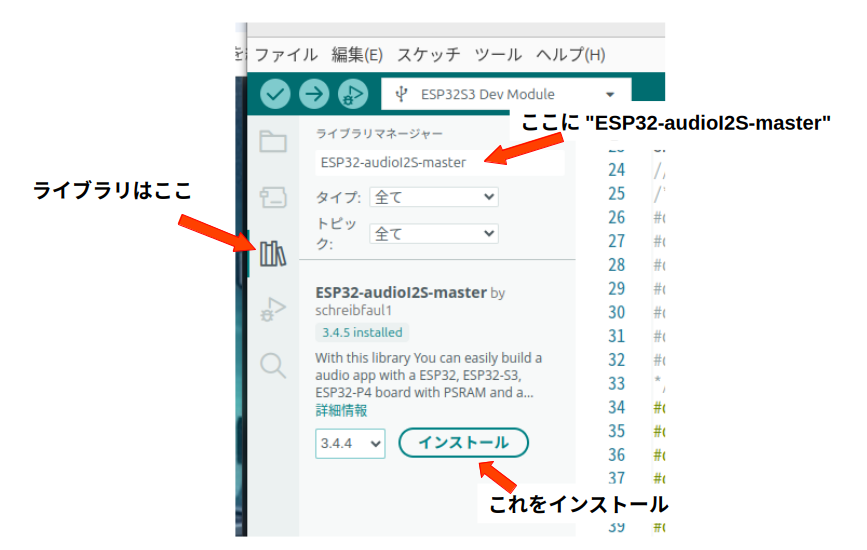The image size is (867, 550).
Task: Open the ヘルプ(H) menu
Action: [x=571, y=55]
